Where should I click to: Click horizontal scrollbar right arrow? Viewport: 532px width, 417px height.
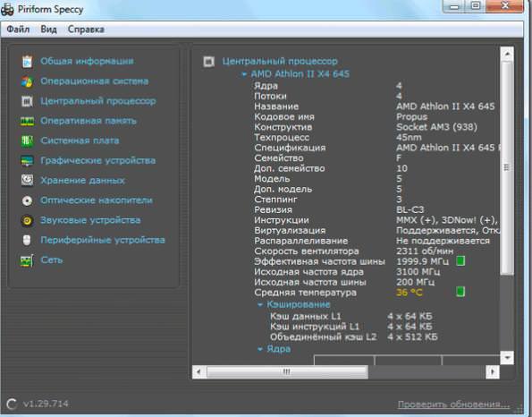point(493,372)
